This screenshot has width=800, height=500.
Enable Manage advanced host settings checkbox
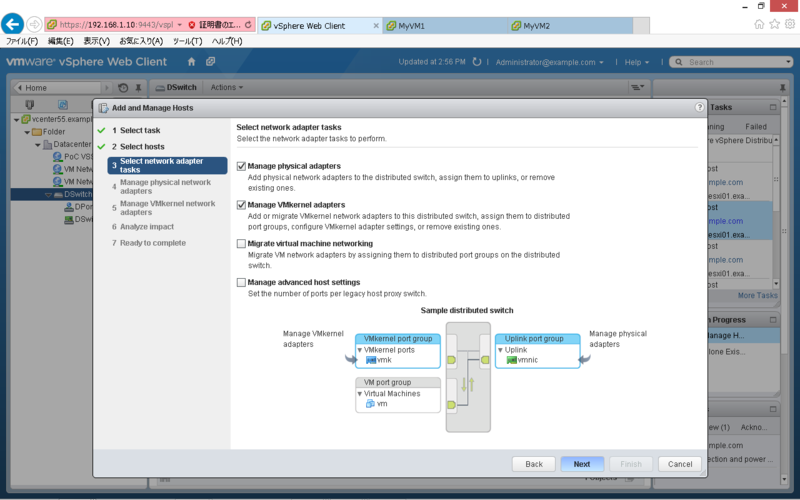click(241, 282)
